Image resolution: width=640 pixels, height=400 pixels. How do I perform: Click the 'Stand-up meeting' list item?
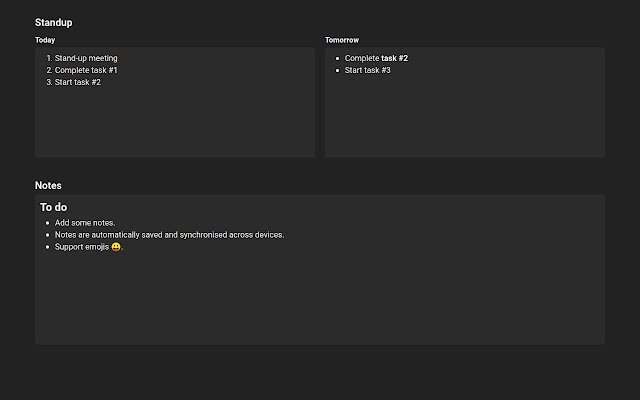(86, 58)
